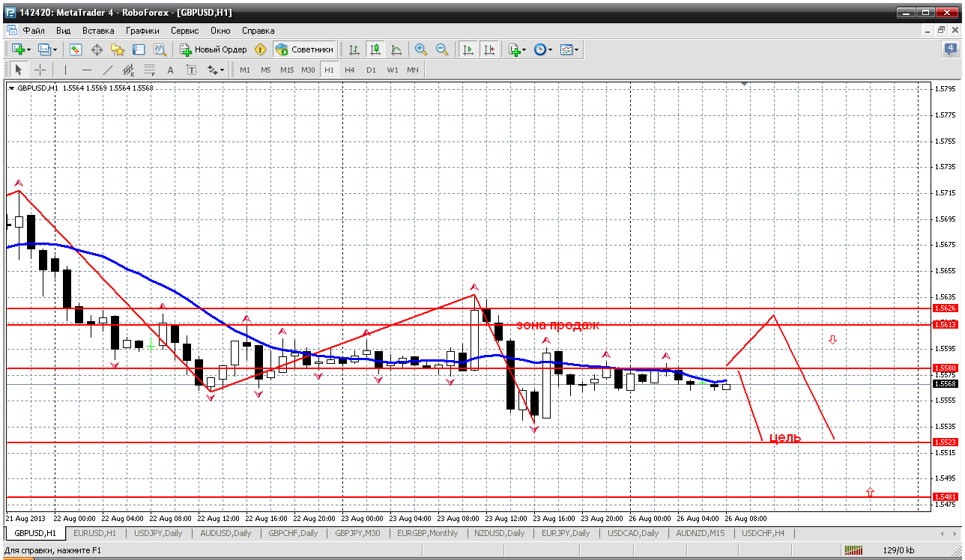This screenshot has width=965, height=560.
Task: Select the red 1.5626 price level label
Action: [x=945, y=308]
